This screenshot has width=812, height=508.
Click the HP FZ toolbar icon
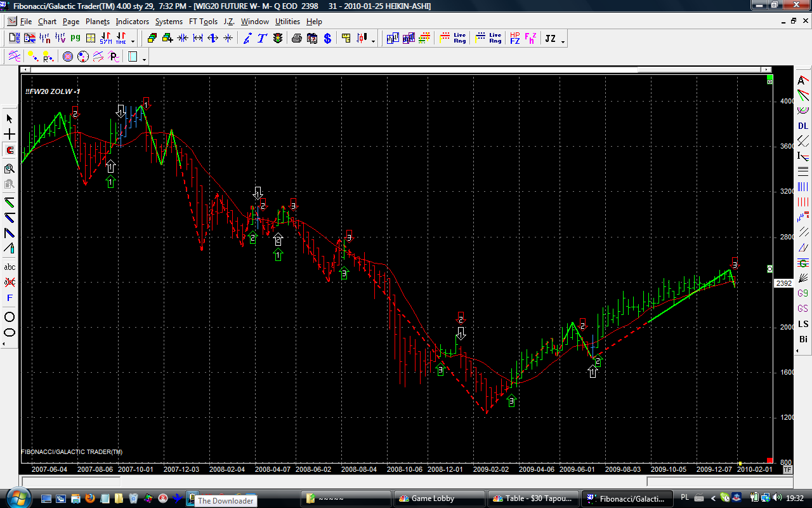tap(514, 39)
